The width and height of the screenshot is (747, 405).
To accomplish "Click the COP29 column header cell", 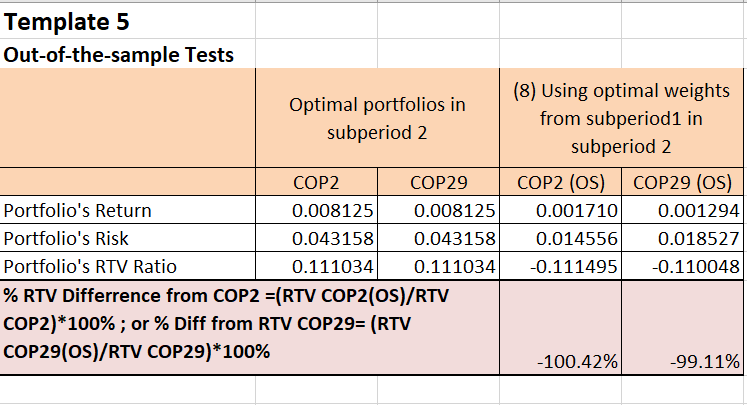I will click(438, 183).
